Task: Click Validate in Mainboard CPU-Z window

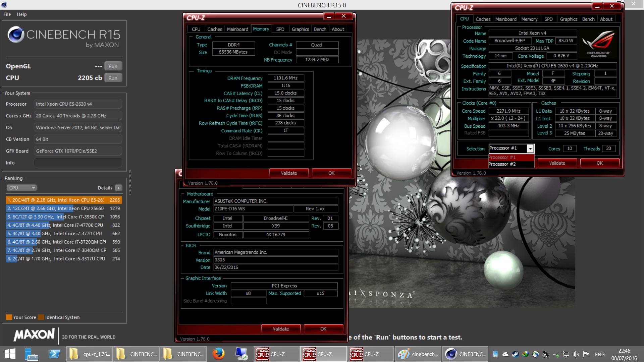Action: coord(281,329)
